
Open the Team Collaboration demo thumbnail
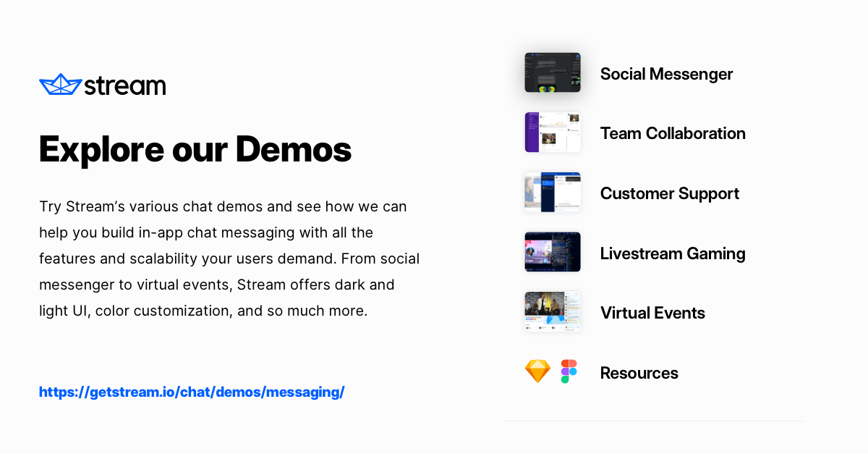coord(553,133)
